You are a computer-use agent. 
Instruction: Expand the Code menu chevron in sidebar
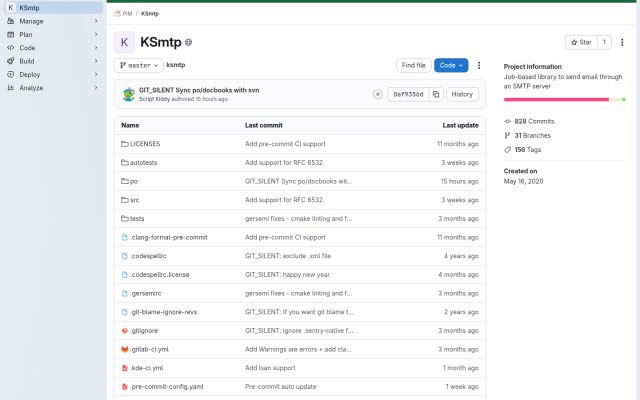tap(96, 48)
